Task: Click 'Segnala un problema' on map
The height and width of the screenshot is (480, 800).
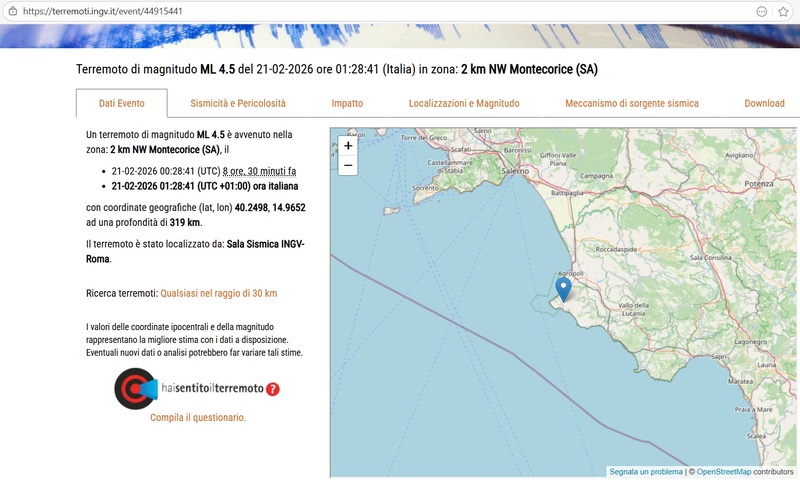Action: [646, 471]
